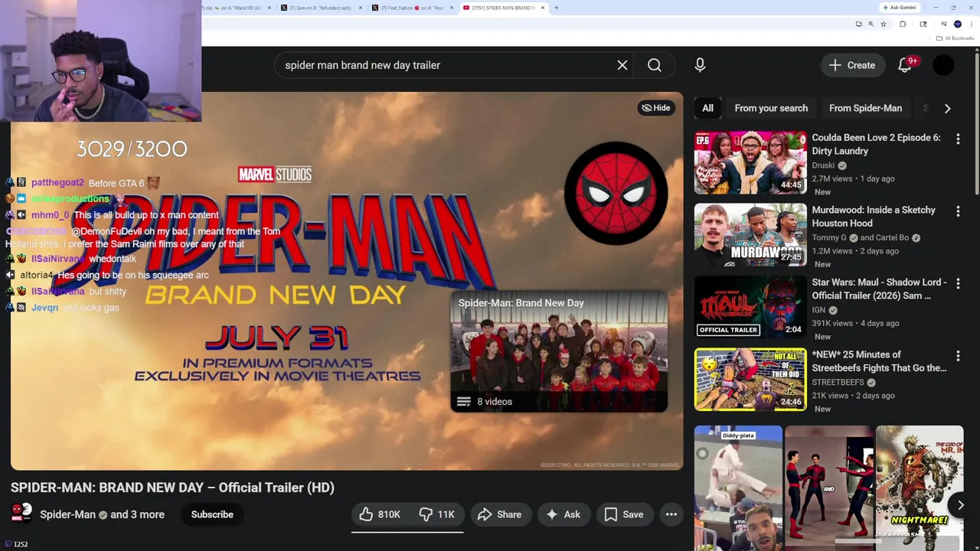980x551 pixels.
Task: Go to Druski channel
Action: [x=823, y=165]
